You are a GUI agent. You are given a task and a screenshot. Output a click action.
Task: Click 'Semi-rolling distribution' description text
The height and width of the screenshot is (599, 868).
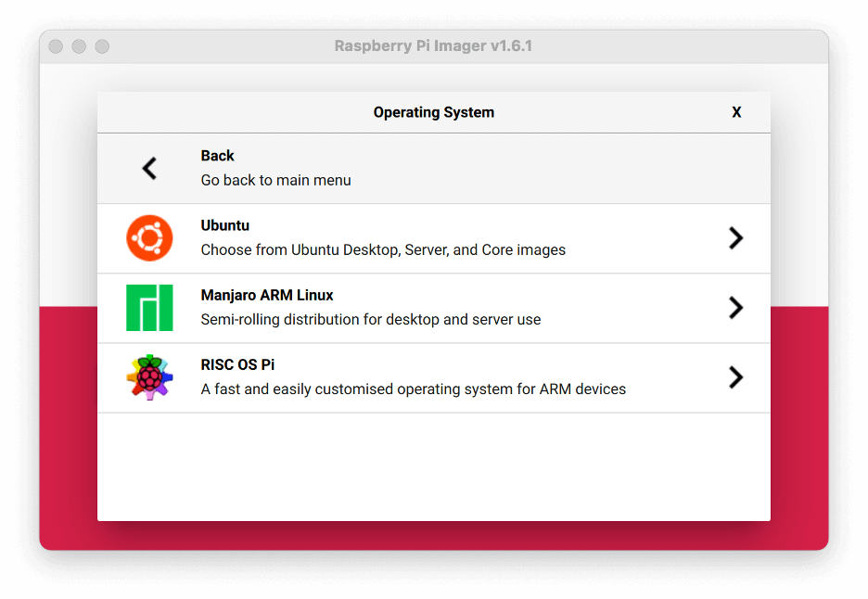pyautogui.click(x=371, y=319)
